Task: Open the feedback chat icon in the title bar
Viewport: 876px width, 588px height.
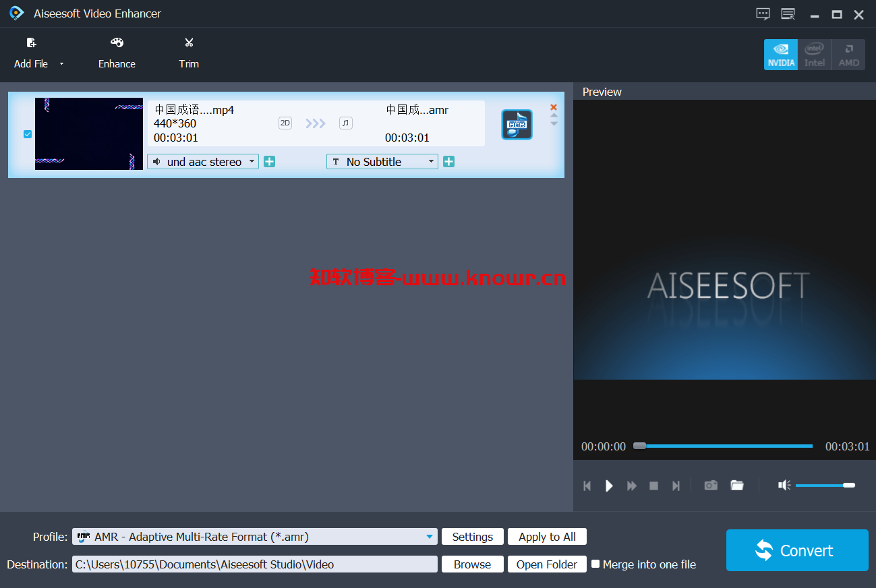Action: coord(763,14)
